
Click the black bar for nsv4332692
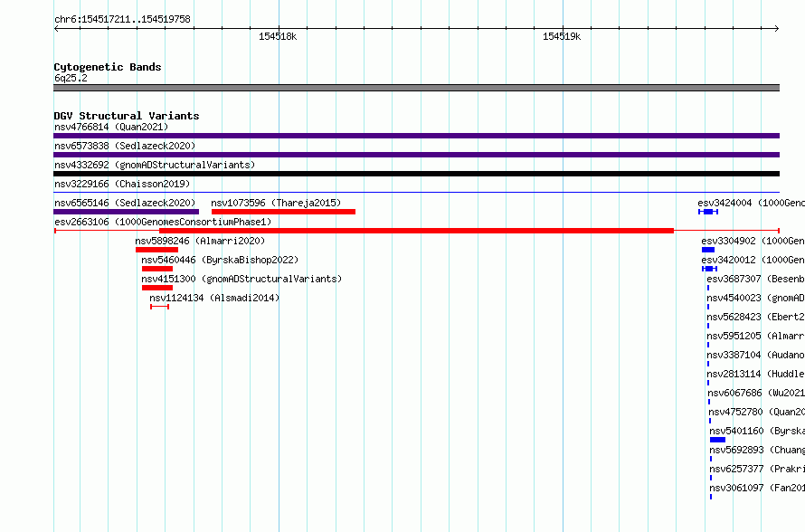(x=416, y=174)
